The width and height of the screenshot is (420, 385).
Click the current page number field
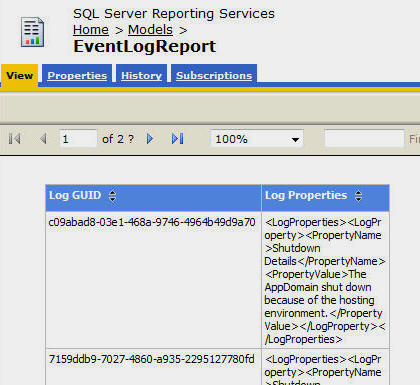coord(78,139)
